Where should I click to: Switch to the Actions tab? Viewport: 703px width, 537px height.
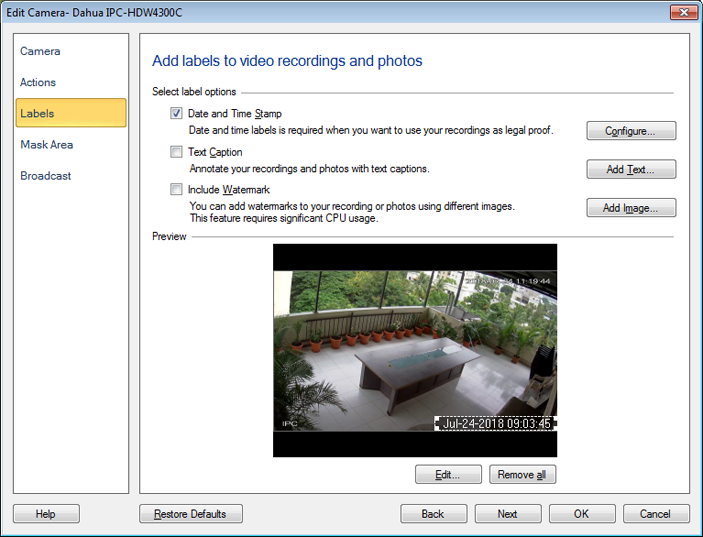tap(39, 82)
